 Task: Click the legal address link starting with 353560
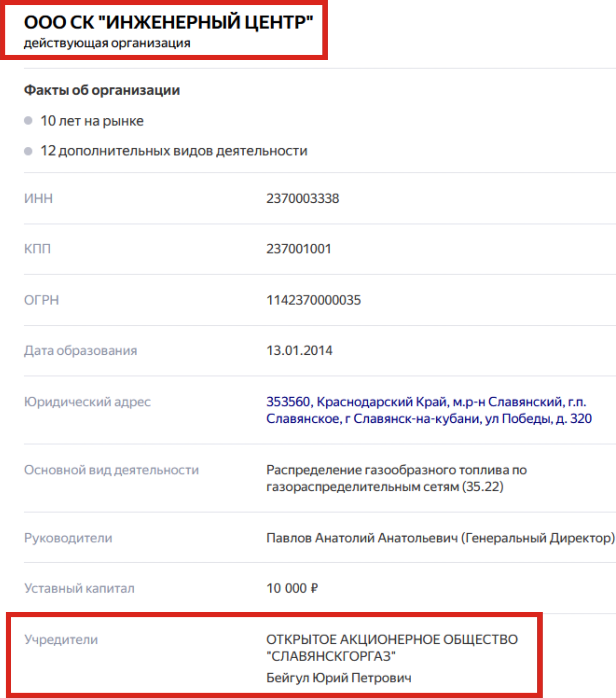(x=429, y=410)
